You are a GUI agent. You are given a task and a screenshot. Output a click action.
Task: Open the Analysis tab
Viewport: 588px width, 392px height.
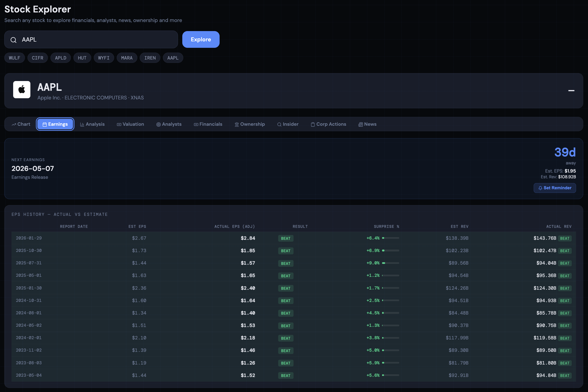tap(92, 124)
